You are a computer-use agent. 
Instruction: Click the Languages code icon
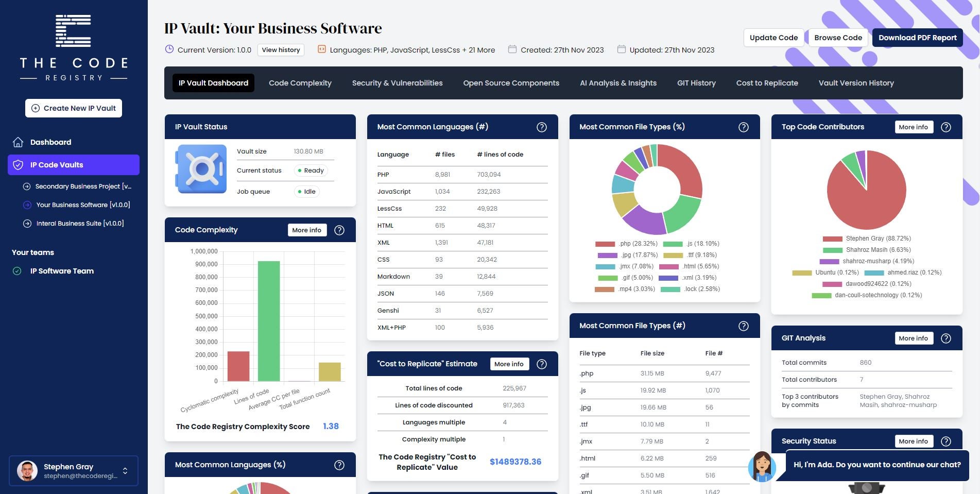[321, 49]
